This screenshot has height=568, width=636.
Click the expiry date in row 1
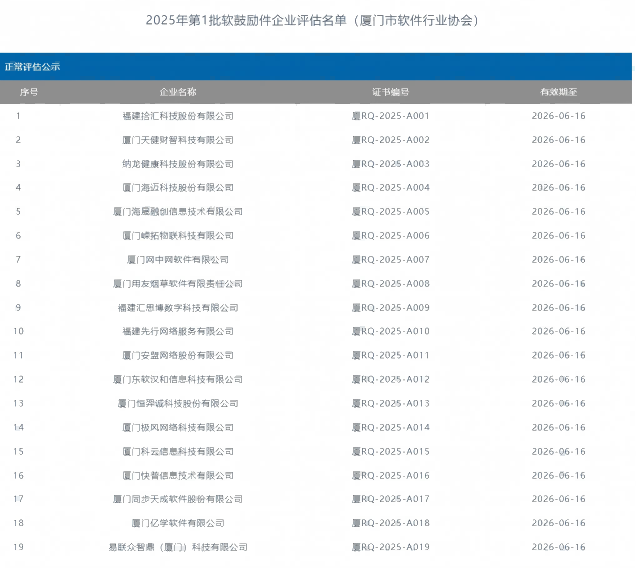pyautogui.click(x=558, y=116)
